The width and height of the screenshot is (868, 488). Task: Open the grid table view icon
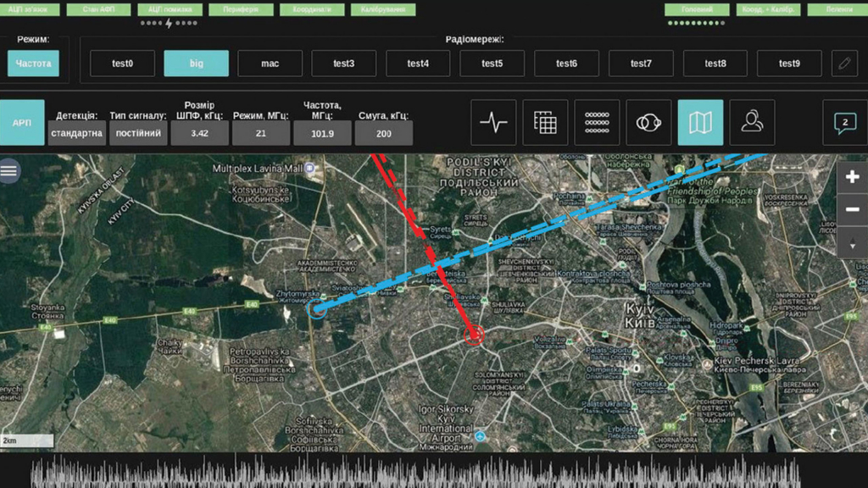(x=545, y=123)
